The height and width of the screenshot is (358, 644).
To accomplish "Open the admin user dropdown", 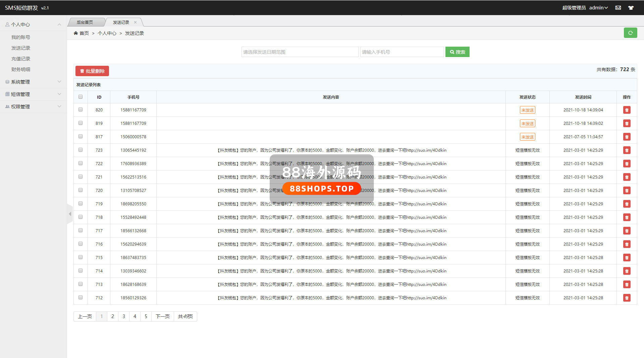I will point(598,8).
